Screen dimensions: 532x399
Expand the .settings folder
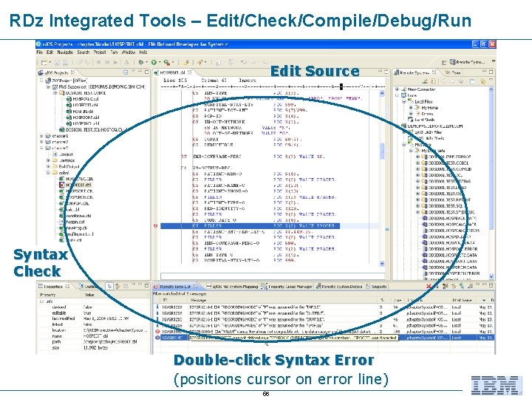[x=48, y=160]
